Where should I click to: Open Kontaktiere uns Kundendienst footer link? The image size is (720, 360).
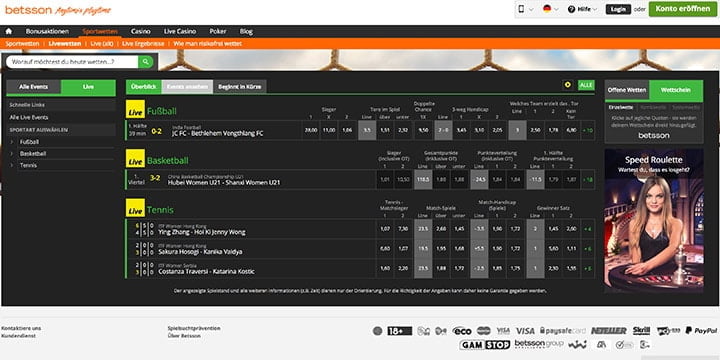tap(21, 332)
